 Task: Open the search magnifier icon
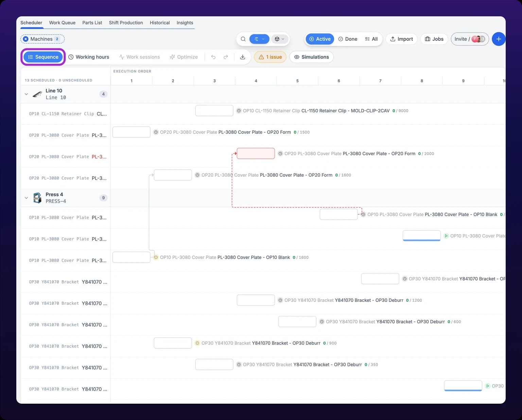(243, 39)
